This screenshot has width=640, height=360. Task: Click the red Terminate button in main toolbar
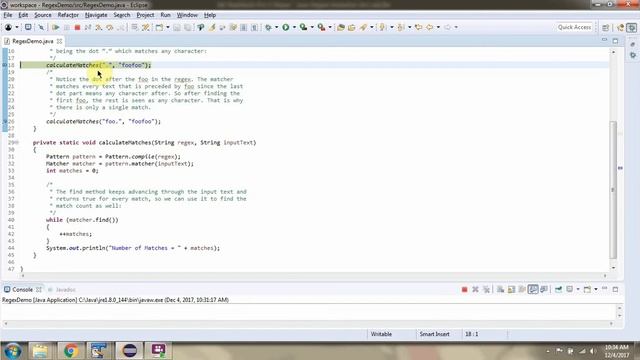[77, 27]
